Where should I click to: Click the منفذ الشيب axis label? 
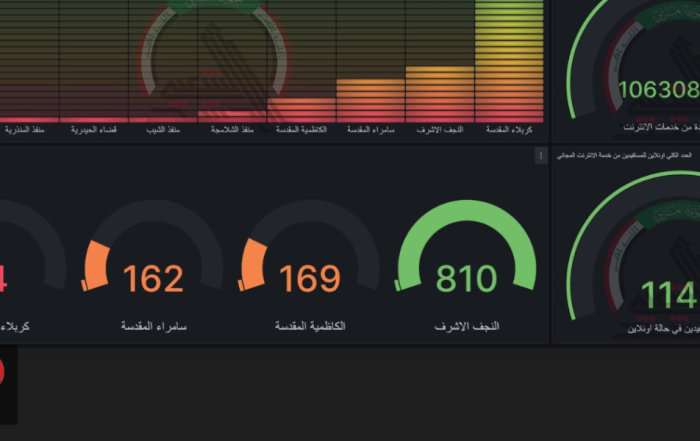[163, 129]
